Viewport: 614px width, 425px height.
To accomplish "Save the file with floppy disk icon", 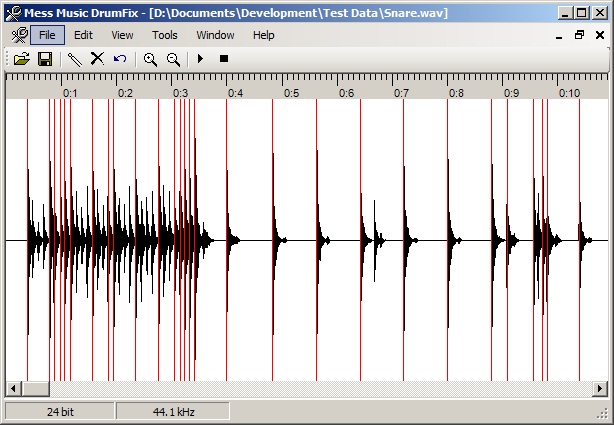I will pyautogui.click(x=45, y=59).
